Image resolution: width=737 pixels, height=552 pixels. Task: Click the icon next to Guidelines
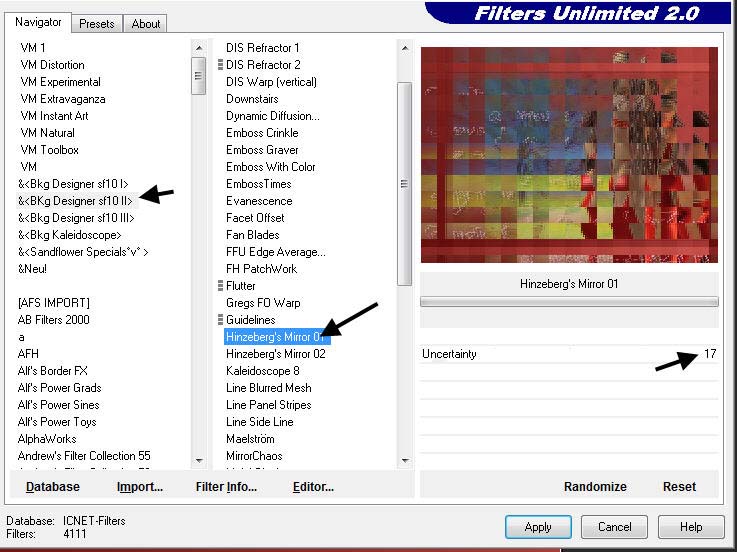220,320
